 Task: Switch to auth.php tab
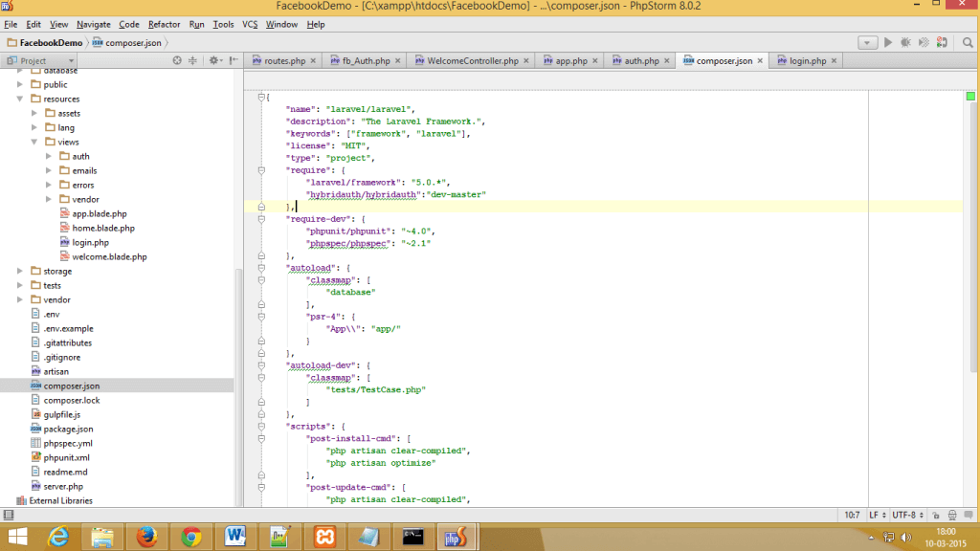pyautogui.click(x=641, y=60)
